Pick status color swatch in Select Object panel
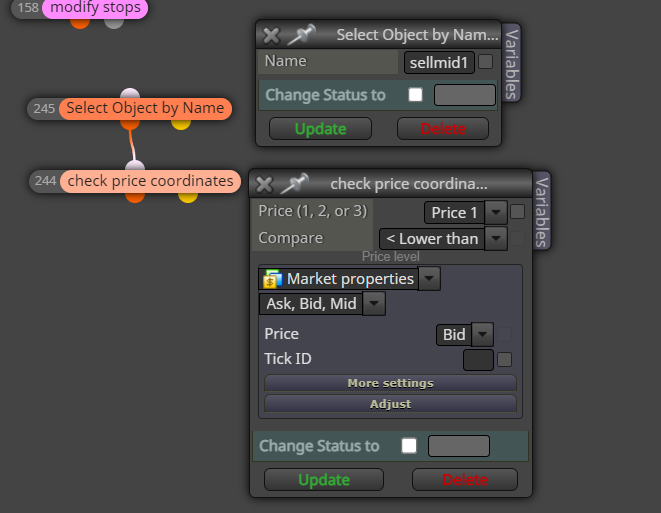The height and width of the screenshot is (513, 661). [465, 95]
